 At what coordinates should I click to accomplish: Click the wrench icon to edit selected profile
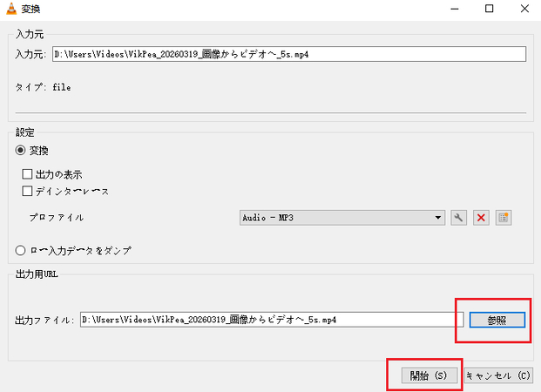point(458,218)
